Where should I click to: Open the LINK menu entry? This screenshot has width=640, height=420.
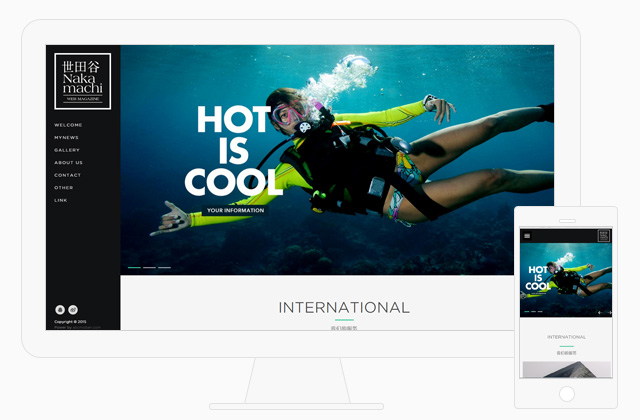(x=61, y=200)
